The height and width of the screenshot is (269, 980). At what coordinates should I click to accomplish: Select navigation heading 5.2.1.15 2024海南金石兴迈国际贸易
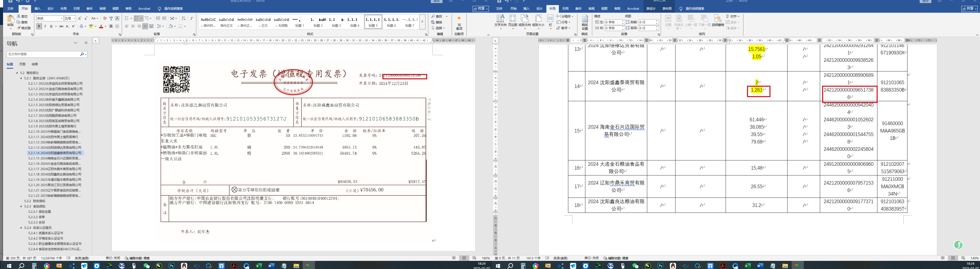[x=55, y=158]
